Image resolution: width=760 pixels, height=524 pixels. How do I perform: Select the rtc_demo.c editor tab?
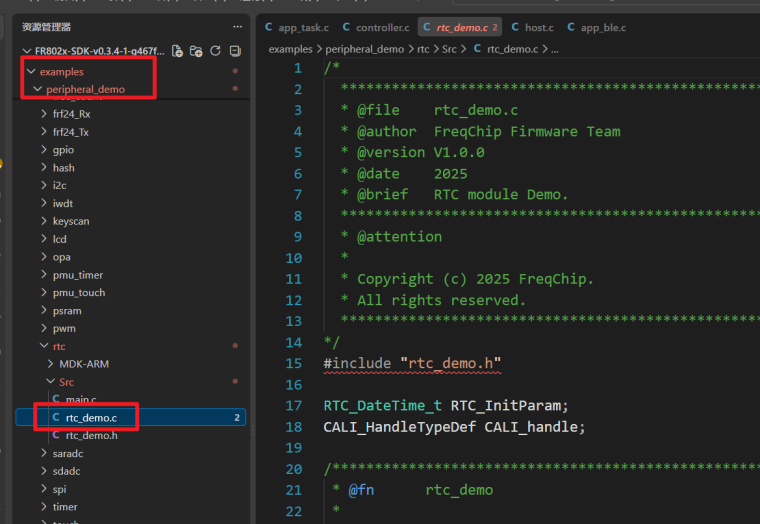(459, 28)
